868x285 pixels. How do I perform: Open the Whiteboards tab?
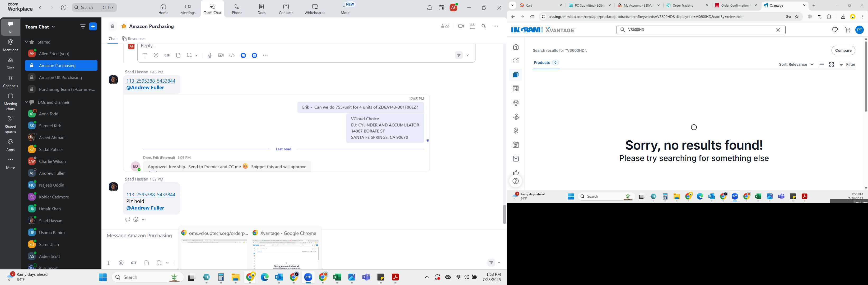[315, 9]
